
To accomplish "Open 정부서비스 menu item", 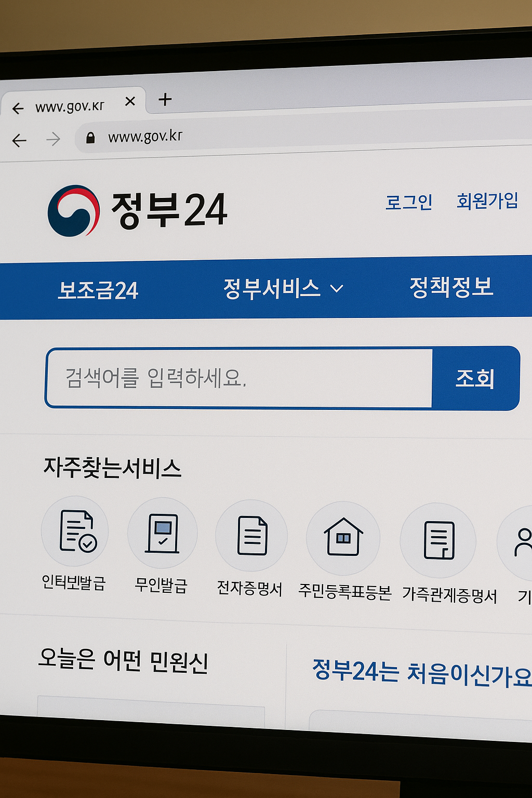I will 272,288.
